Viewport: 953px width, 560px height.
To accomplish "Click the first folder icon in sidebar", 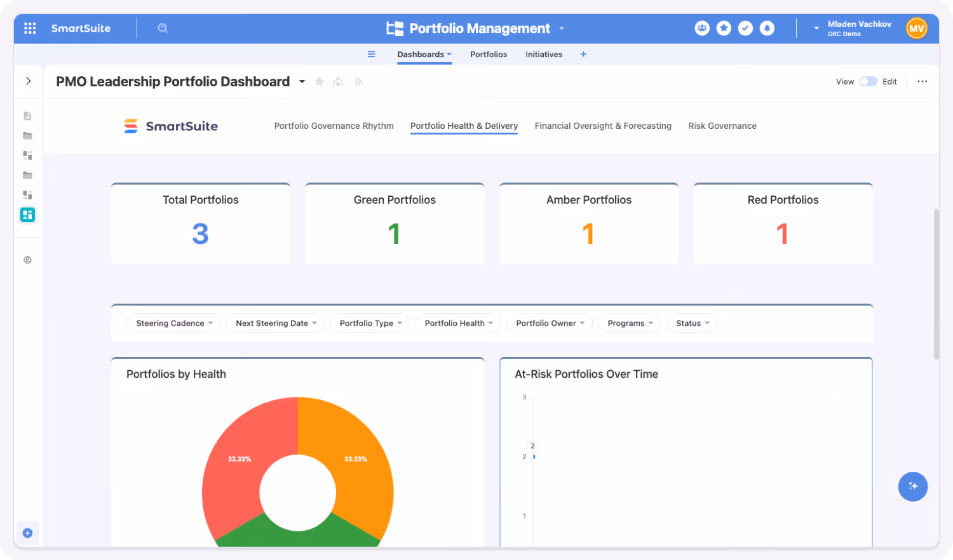I will pyautogui.click(x=27, y=135).
